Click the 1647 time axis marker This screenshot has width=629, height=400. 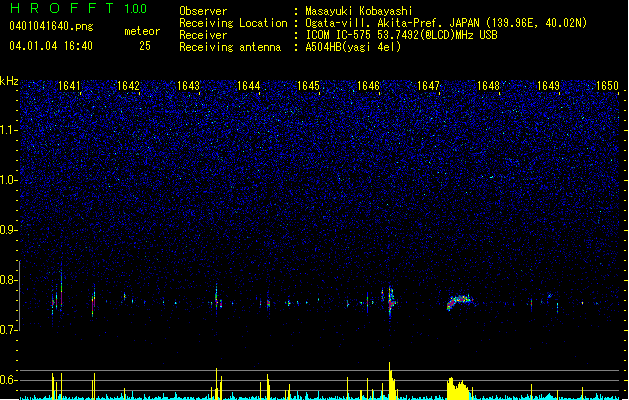(x=428, y=86)
